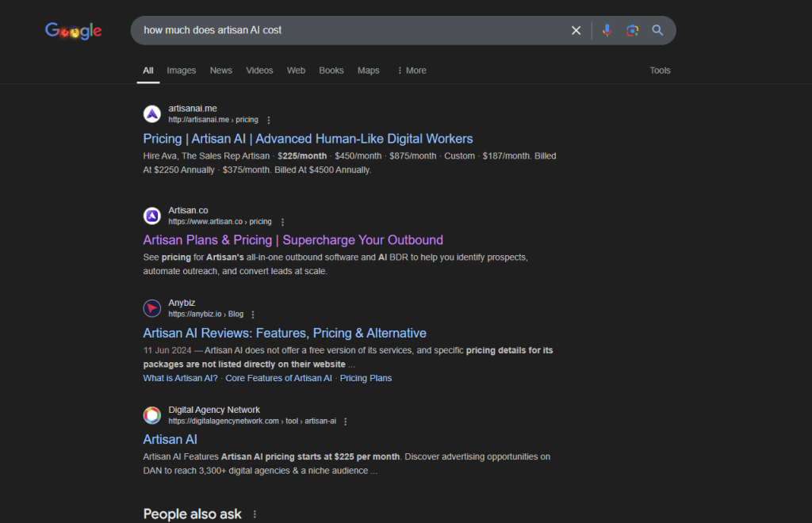Click the Digital Agency Network favicon
Viewport: 812px width, 523px height.
tap(152, 415)
